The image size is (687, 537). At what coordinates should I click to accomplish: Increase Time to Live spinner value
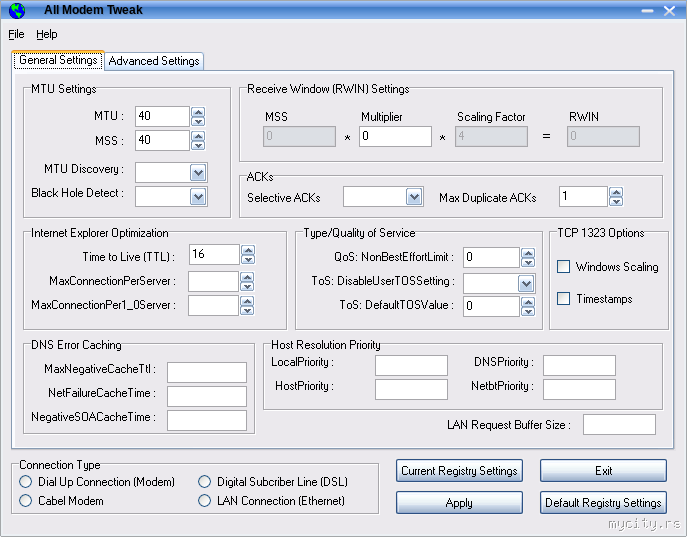point(248,250)
